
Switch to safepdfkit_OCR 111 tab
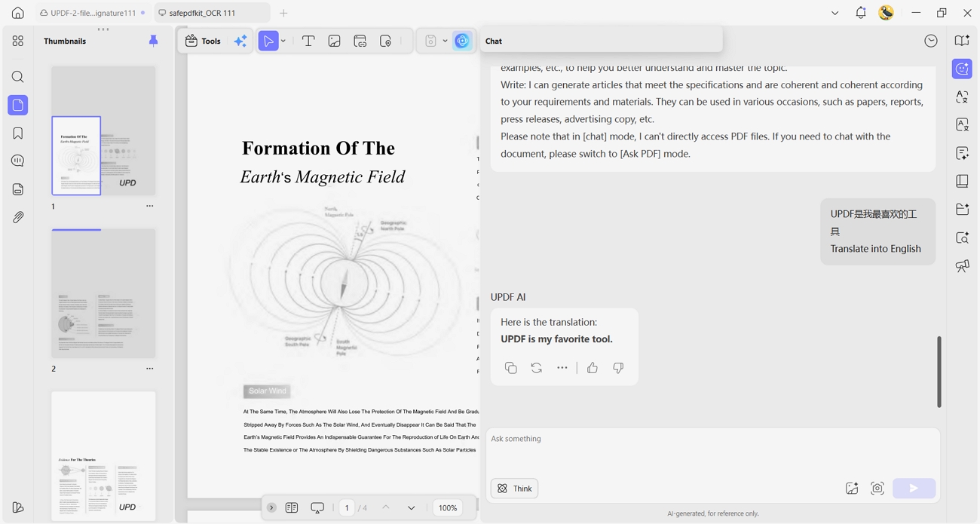point(211,13)
